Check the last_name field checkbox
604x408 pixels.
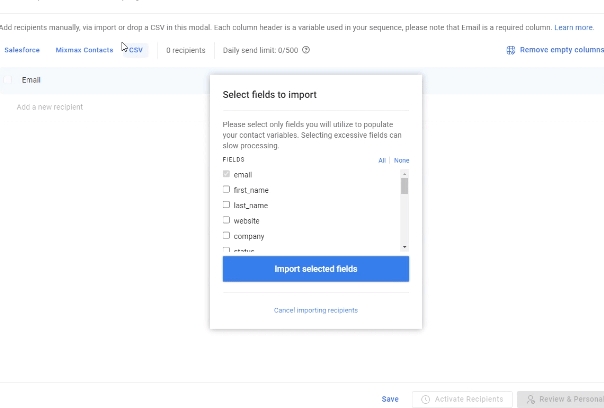pos(226,205)
